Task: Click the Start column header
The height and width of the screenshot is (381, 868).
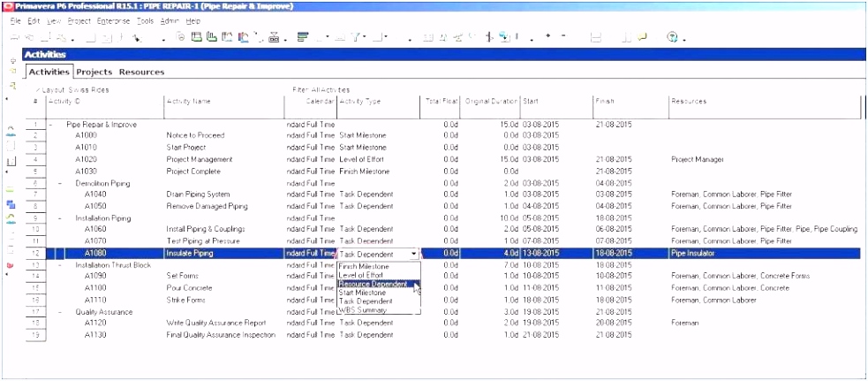Action: coord(556,107)
